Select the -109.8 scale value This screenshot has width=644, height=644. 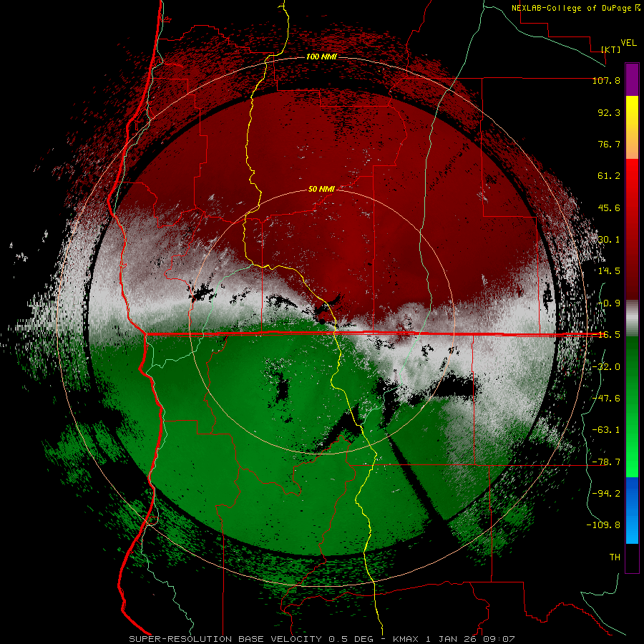point(603,525)
